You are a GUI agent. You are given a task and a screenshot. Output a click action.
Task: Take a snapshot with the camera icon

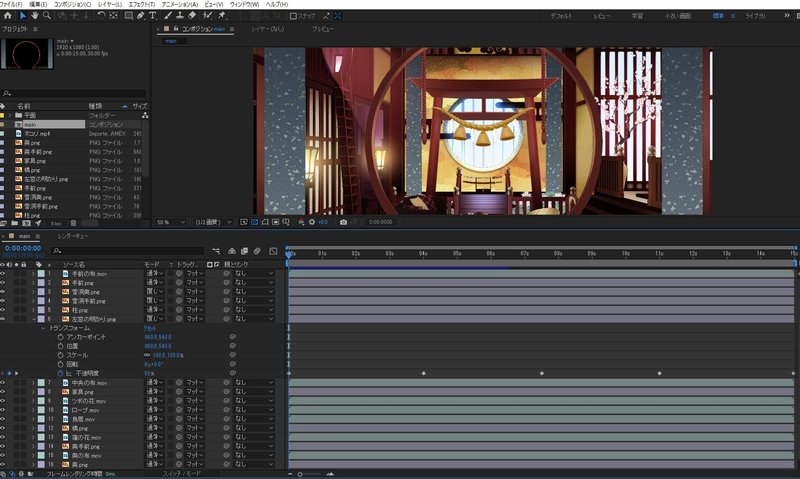[343, 222]
